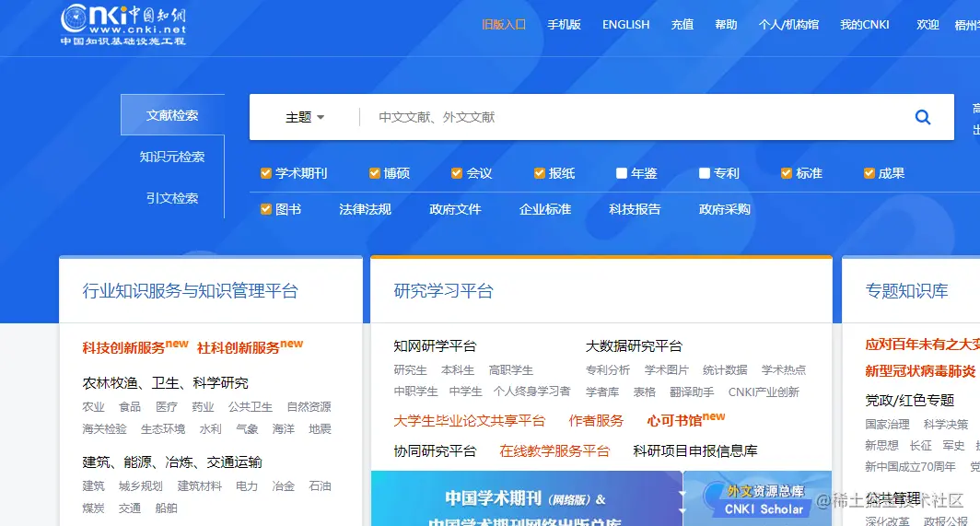Select the 文献检索 tab
This screenshot has width=980, height=526.
pyautogui.click(x=172, y=115)
